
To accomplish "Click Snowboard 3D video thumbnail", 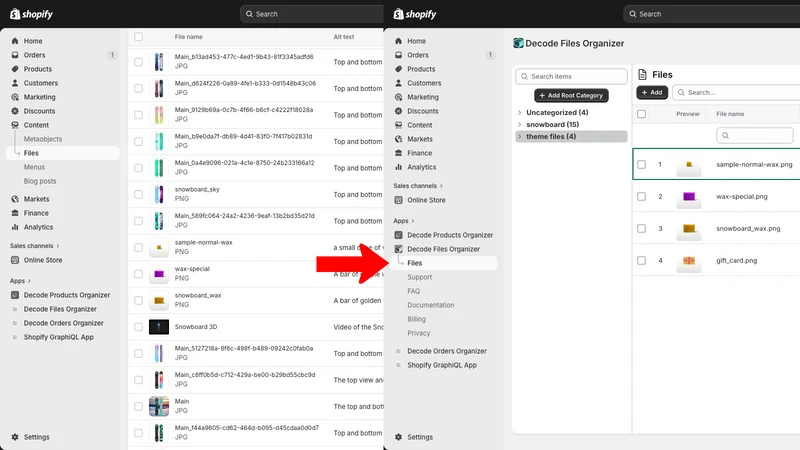I will coord(159,327).
